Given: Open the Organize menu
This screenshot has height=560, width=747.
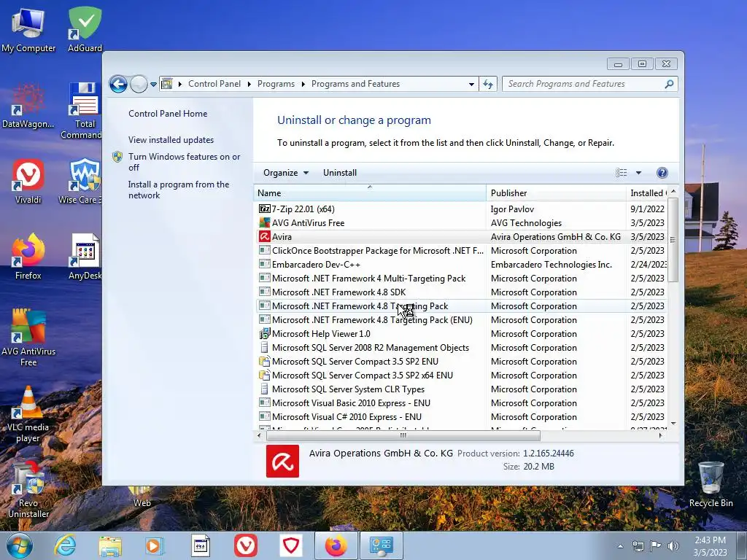Looking at the screenshot, I should tap(286, 173).
